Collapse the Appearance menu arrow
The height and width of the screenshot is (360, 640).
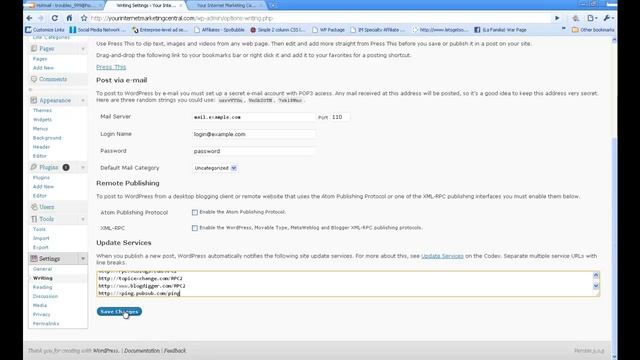pos(83,100)
